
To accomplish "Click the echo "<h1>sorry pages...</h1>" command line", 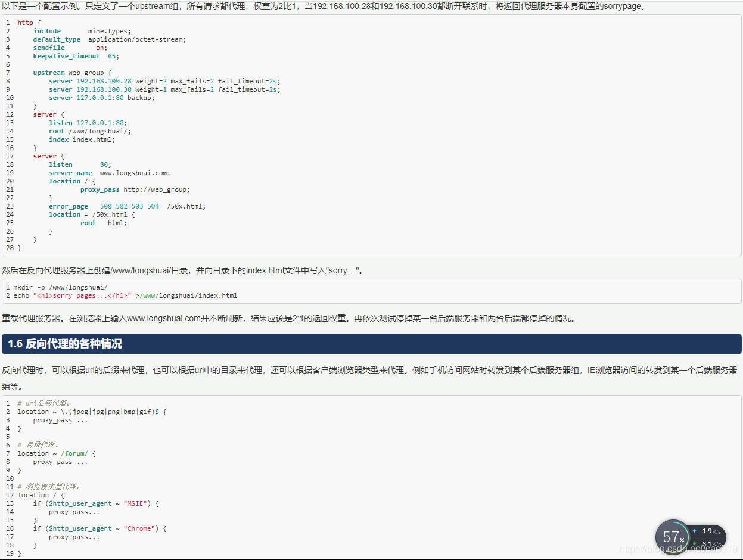I will pos(125,295).
